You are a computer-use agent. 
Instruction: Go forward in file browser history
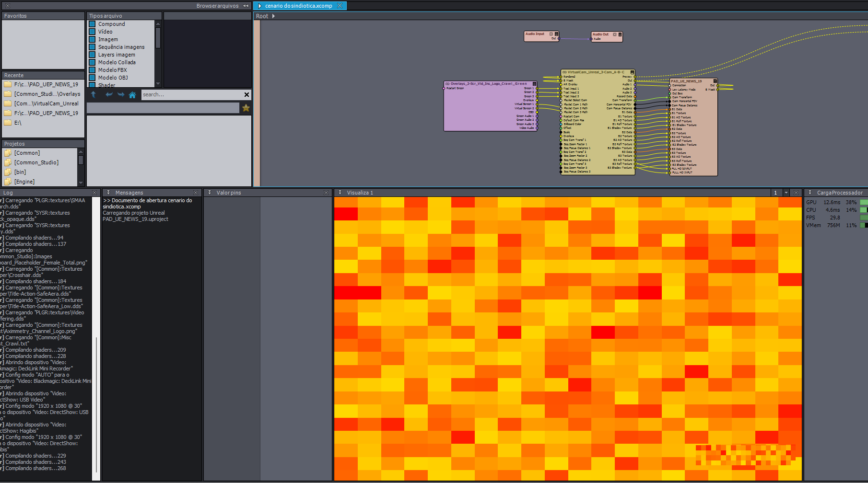[x=121, y=95]
